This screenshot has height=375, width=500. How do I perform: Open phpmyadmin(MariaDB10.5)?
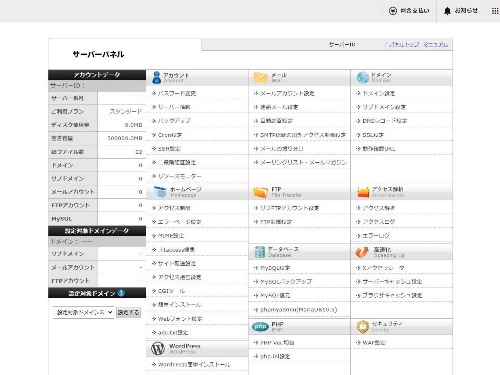299,310
